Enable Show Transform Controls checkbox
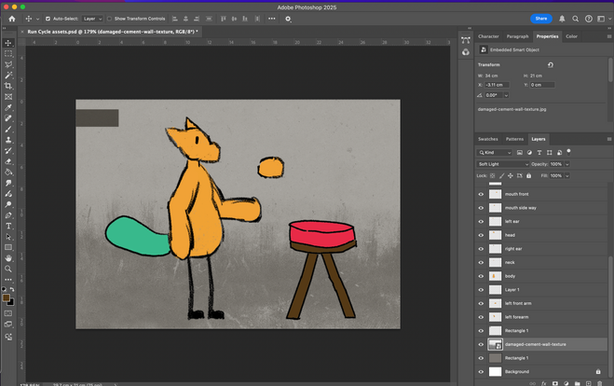614x386 pixels. (110, 19)
